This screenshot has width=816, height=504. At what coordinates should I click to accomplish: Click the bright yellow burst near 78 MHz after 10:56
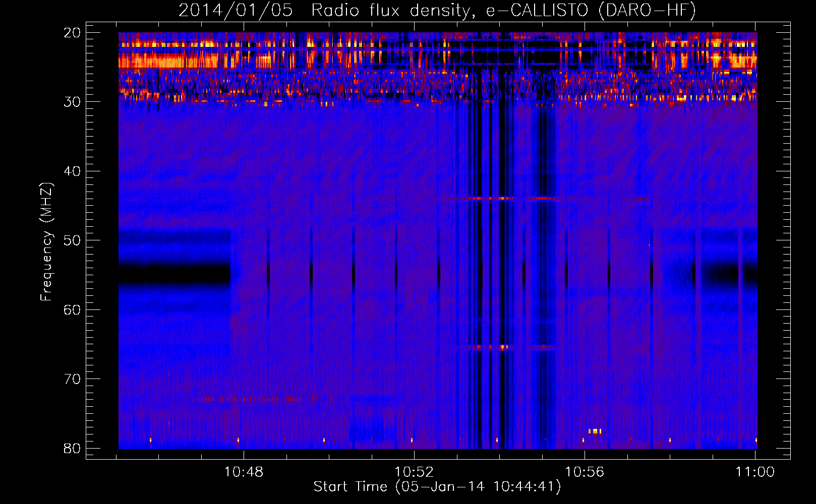595,431
